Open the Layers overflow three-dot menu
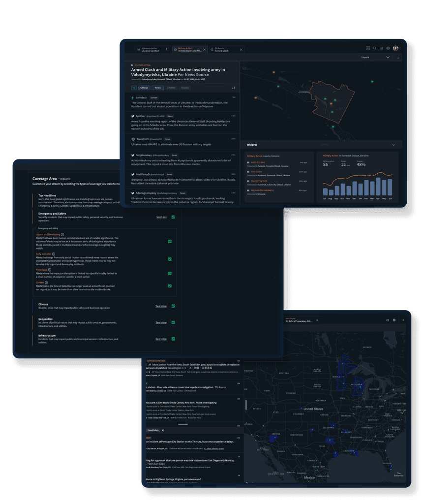The image size is (424, 504). (398, 57)
